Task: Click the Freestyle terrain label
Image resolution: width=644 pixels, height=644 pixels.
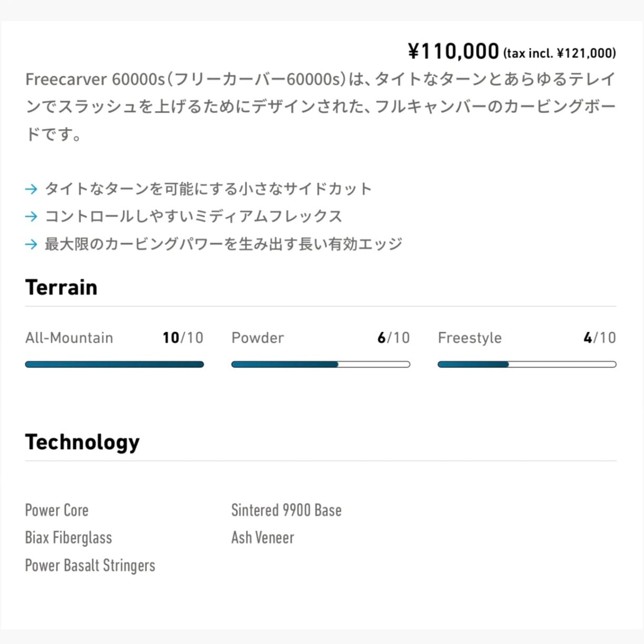Action: (x=470, y=338)
